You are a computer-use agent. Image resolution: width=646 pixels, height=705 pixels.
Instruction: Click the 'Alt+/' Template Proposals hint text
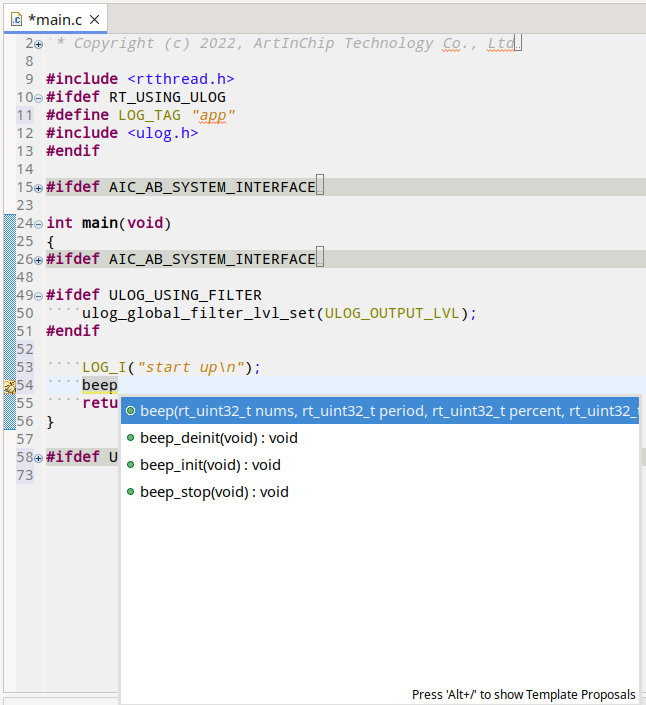(524, 695)
